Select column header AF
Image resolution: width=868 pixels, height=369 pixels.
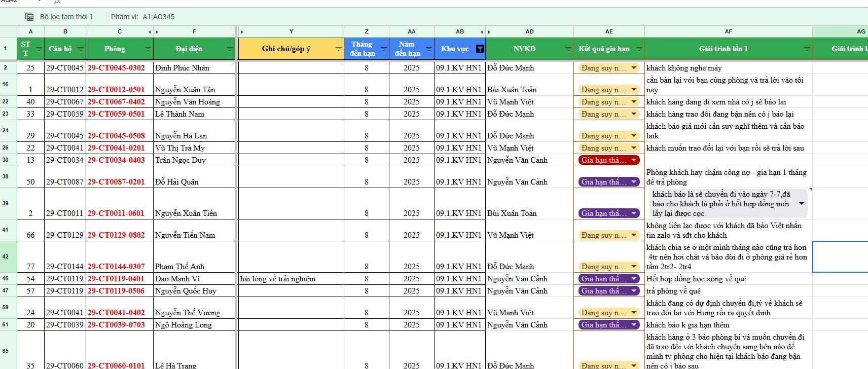728,31
